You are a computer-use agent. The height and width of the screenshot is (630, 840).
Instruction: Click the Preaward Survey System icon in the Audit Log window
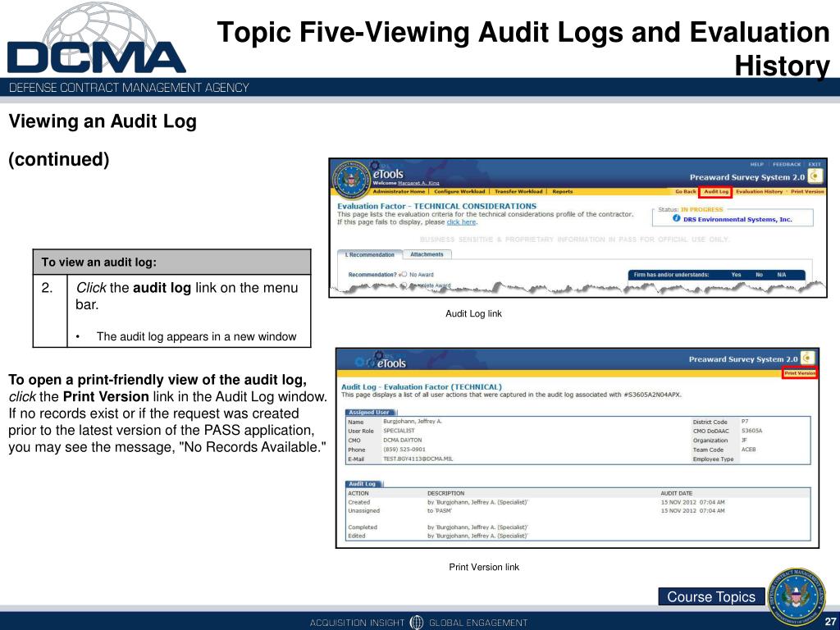(807, 358)
